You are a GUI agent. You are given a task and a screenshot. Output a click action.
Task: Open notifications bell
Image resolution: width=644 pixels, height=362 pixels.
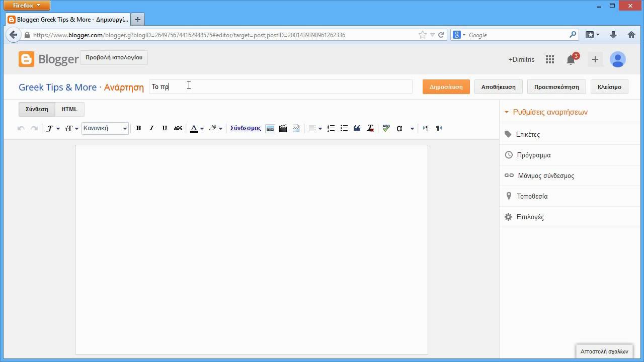571,59
